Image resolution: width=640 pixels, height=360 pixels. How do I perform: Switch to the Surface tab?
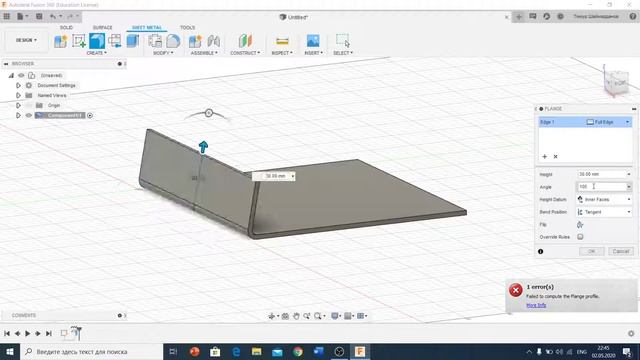point(102,27)
